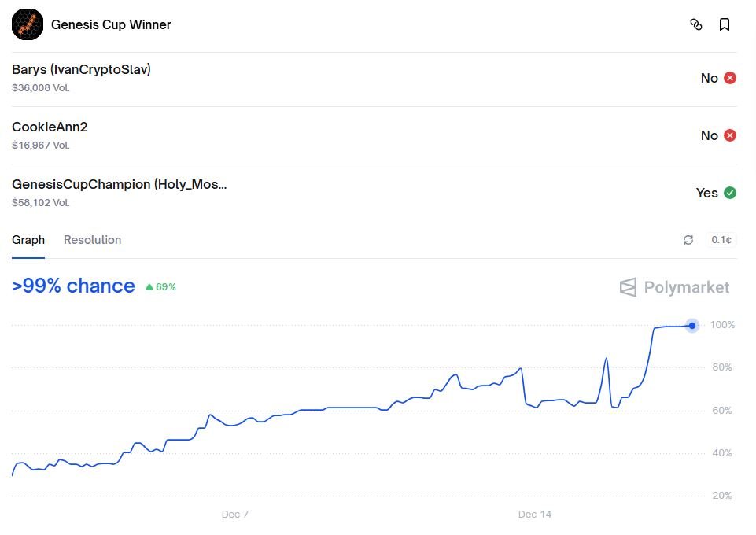The height and width of the screenshot is (535, 756).
Task: Click the Polymarket logo watermark
Action: 674,287
